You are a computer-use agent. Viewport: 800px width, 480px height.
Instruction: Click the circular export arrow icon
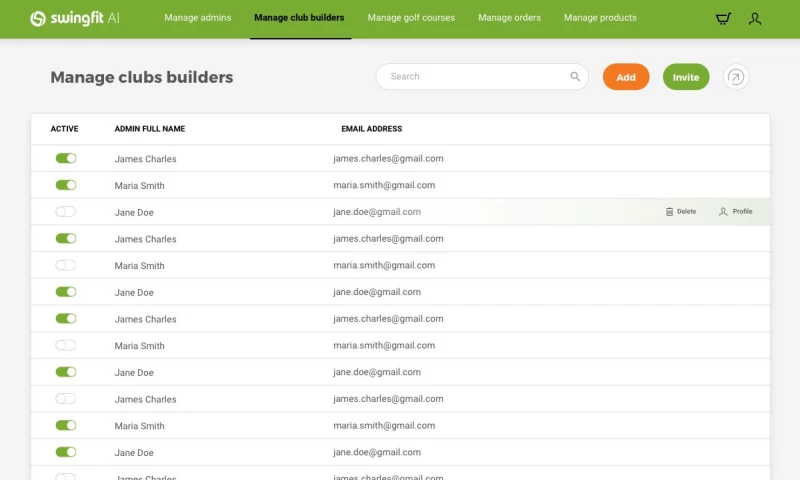click(736, 77)
